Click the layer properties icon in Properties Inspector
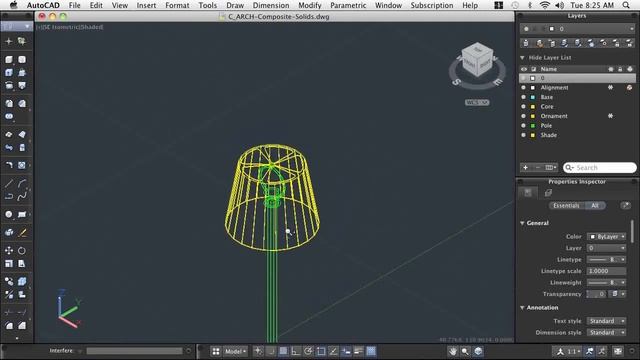Image resolution: width=640 pixels, height=360 pixels. [548, 192]
